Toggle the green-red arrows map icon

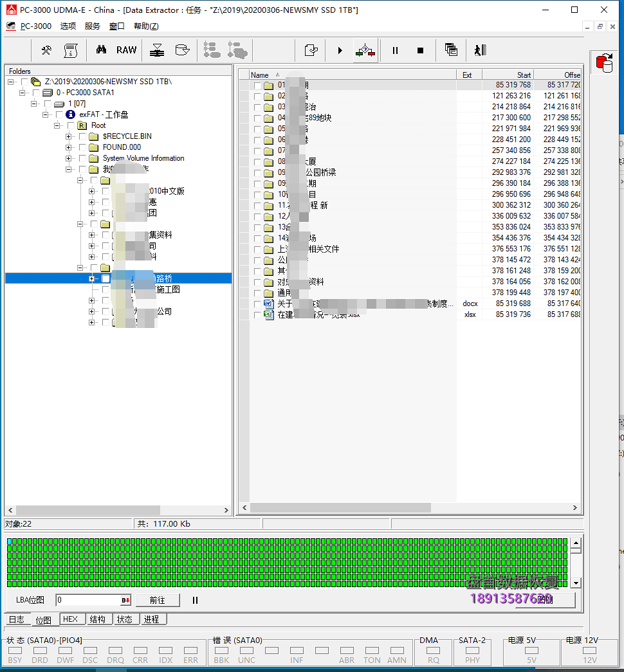(x=365, y=51)
